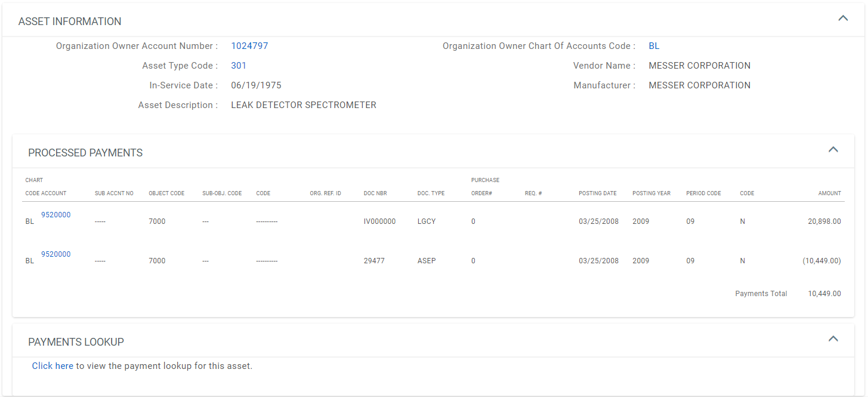Collapse the Asset Information section chevron
This screenshot has height=397, width=868.
[x=843, y=19]
